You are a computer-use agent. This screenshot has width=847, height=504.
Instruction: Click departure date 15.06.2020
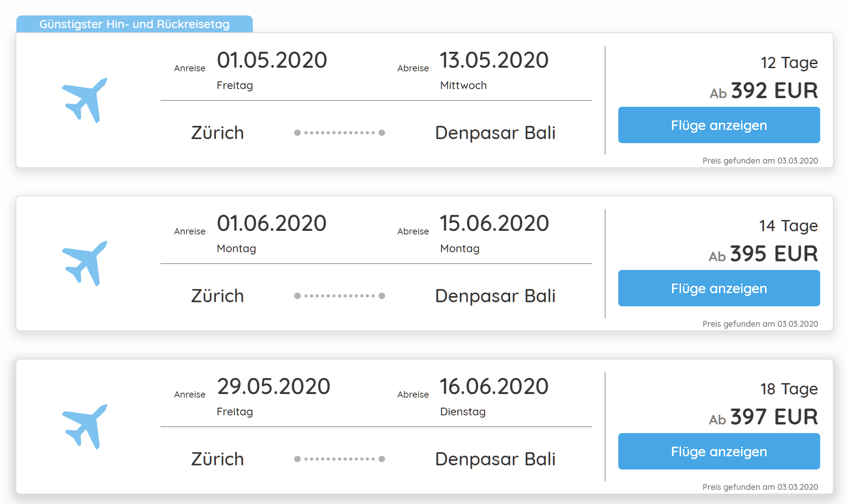point(494,224)
